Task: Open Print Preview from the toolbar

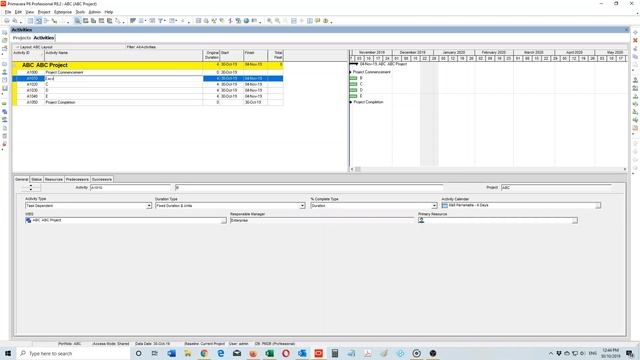Action: click(15, 21)
